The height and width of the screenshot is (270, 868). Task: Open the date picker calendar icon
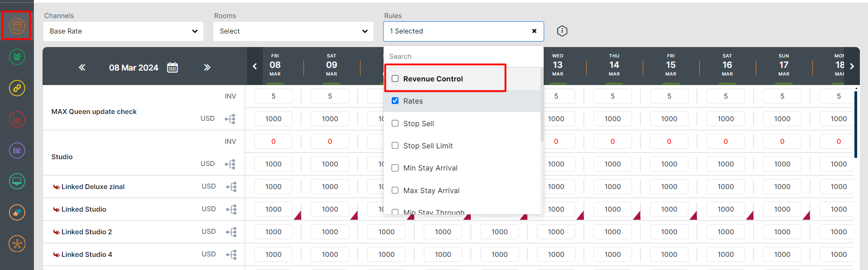[172, 67]
